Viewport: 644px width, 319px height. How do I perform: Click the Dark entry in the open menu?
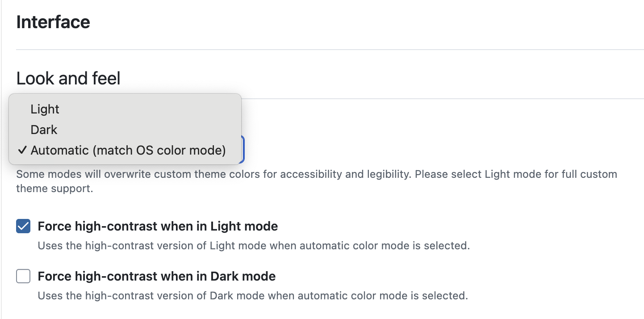pos(43,130)
